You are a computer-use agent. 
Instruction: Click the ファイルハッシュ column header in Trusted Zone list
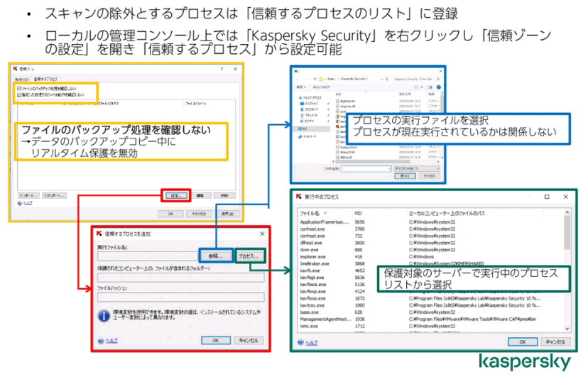click(196, 103)
